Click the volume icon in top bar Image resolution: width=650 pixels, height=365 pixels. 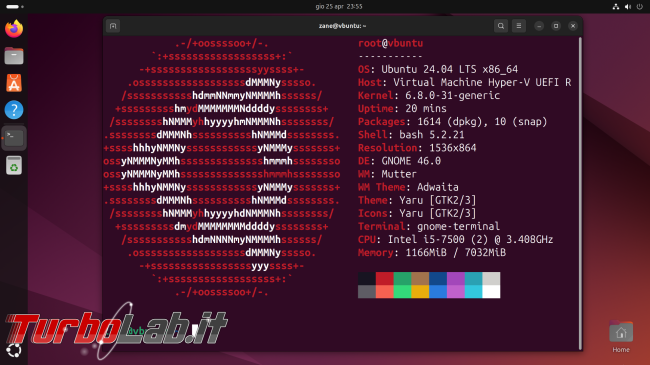click(628, 7)
